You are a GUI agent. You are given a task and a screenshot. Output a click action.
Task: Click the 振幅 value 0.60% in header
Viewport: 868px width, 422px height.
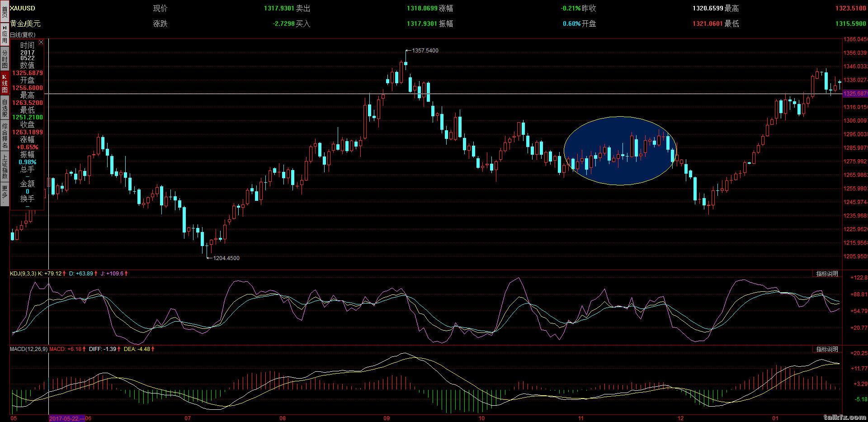571,24
